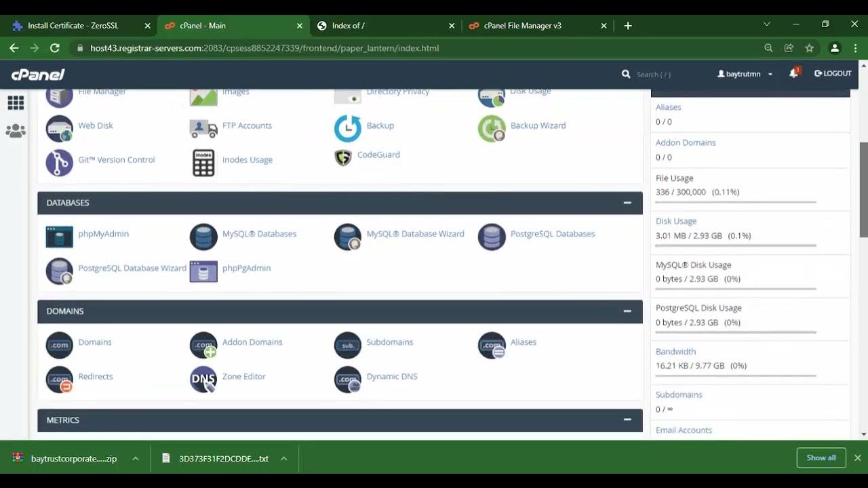Open the baytrutmn user dropdown
Viewport: 868px width, 488px height.
[745, 74]
